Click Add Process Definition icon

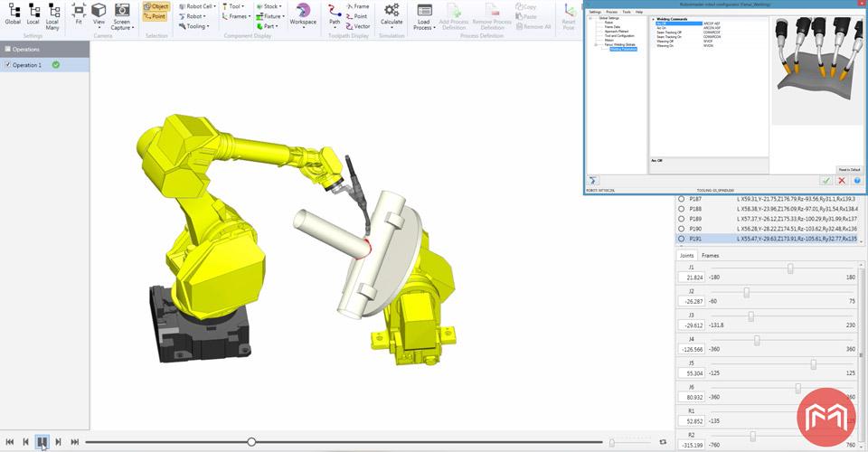(x=453, y=16)
